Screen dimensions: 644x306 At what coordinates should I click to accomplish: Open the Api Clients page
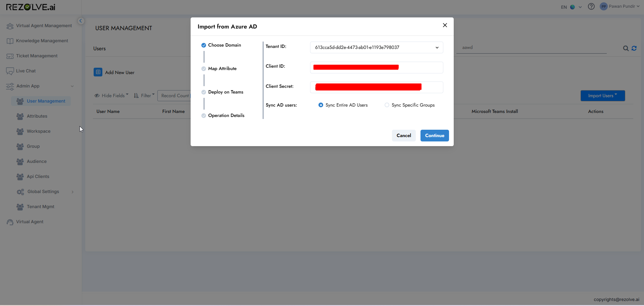(38, 177)
